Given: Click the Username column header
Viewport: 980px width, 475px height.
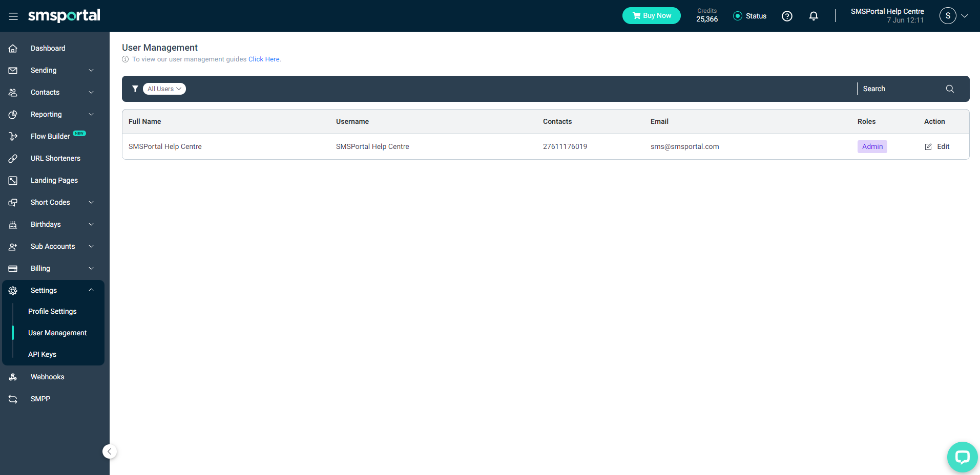Looking at the screenshot, I should 352,121.
